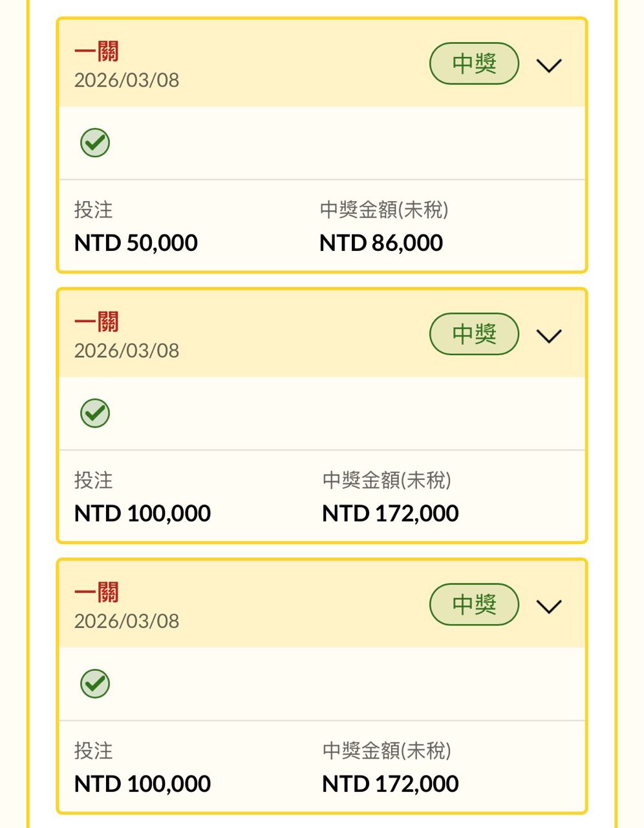Expand the chevron on the NTD 86,000 winning card
Image resolution: width=644 pixels, height=828 pixels.
[x=549, y=65]
